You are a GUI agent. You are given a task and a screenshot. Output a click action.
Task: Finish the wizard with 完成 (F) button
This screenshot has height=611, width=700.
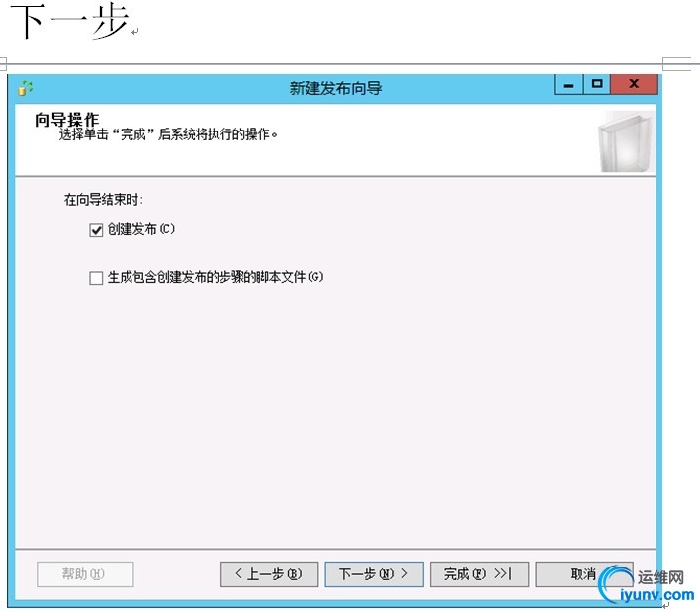point(479,574)
